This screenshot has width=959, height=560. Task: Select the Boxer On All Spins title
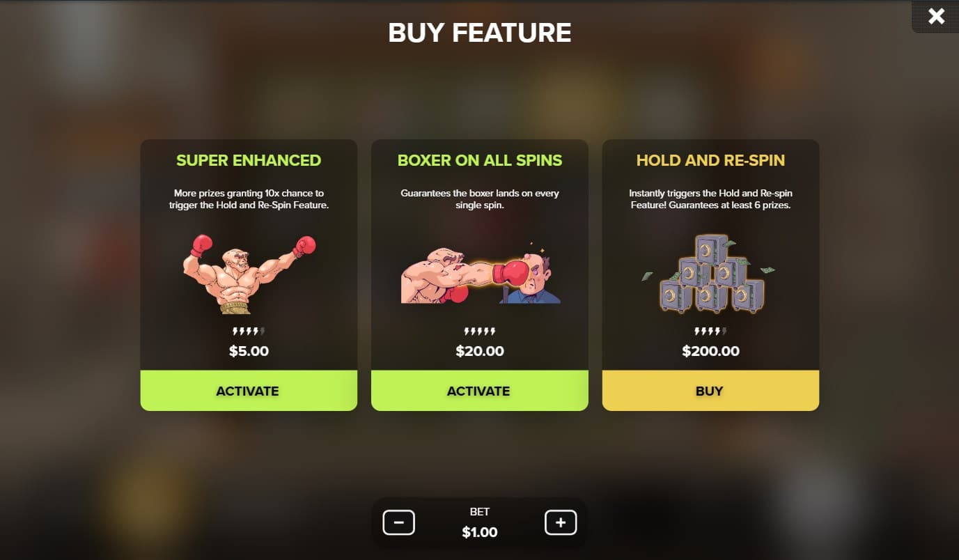480,160
